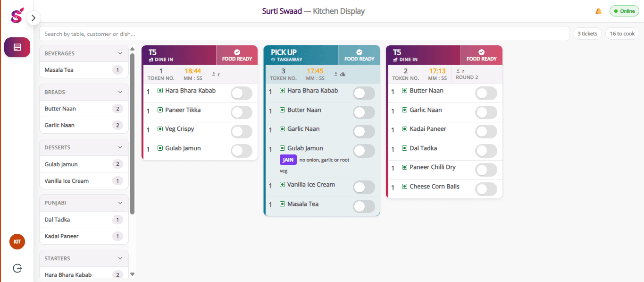Screen dimensions: 644x282
Task: Click the 3 tickets pill
Action: (x=587, y=34)
